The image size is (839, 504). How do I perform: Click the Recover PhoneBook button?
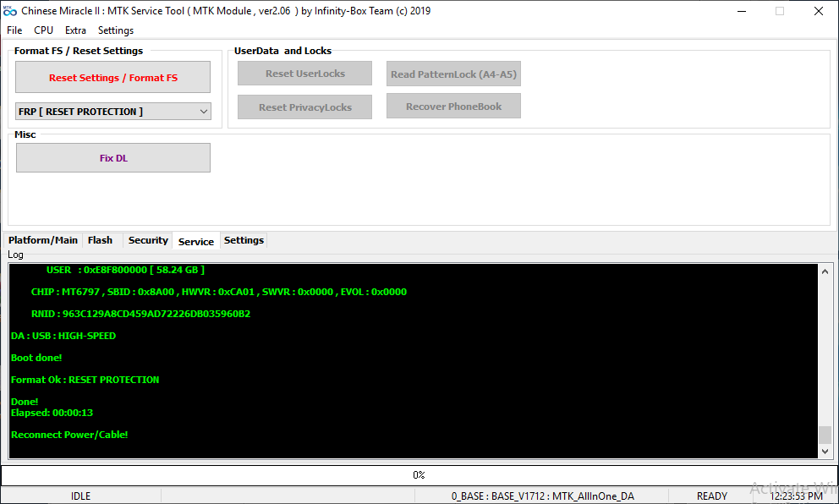pos(453,106)
